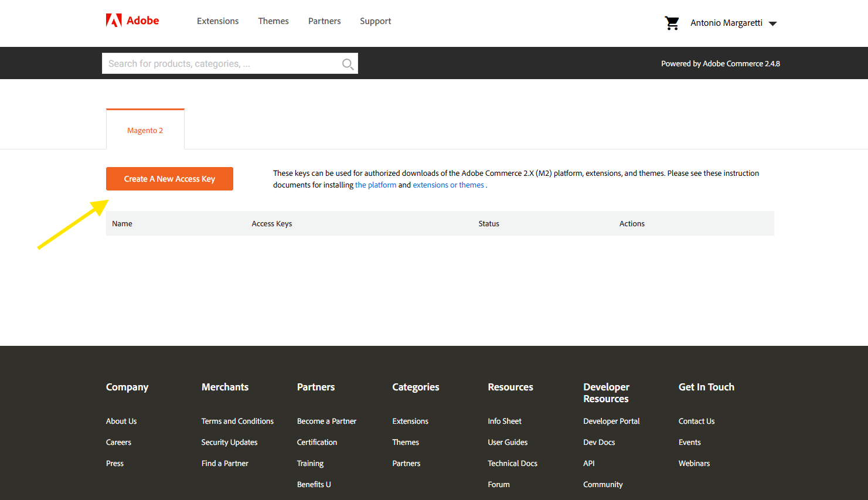Open Community footer link
Screen dimensions: 868x500
603,484
